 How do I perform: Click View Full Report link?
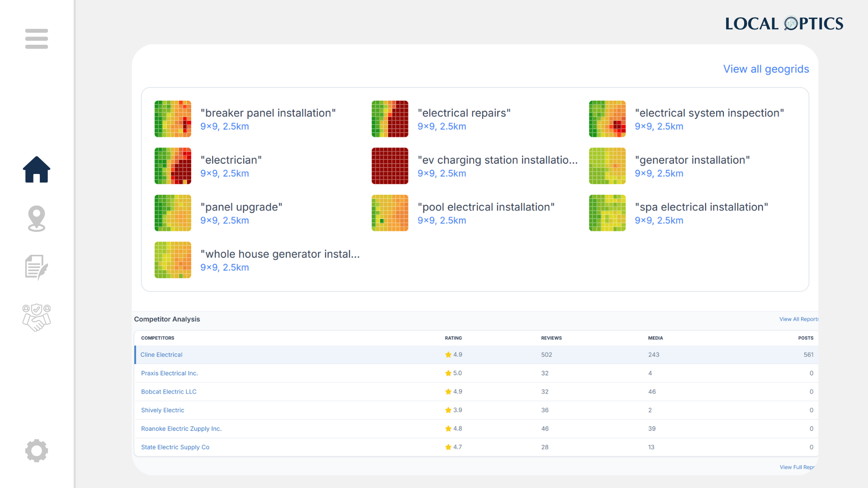click(x=797, y=467)
